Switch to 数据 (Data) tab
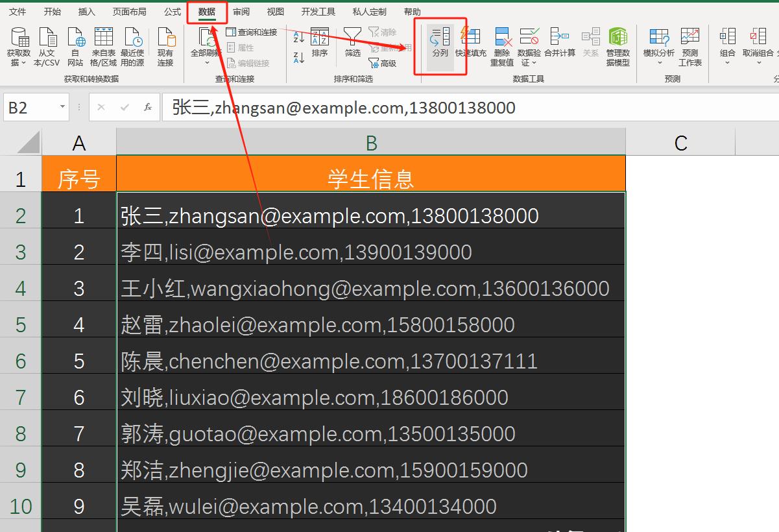 pyautogui.click(x=207, y=12)
